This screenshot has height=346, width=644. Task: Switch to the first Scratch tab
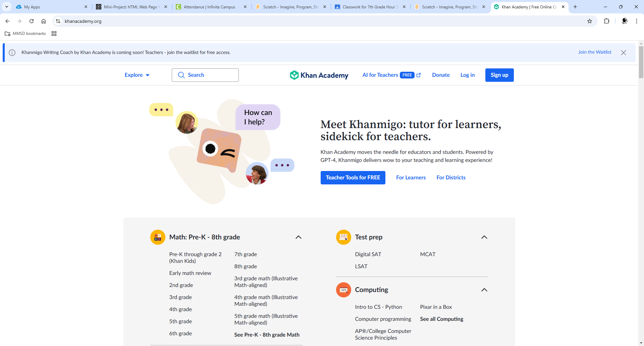291,7
